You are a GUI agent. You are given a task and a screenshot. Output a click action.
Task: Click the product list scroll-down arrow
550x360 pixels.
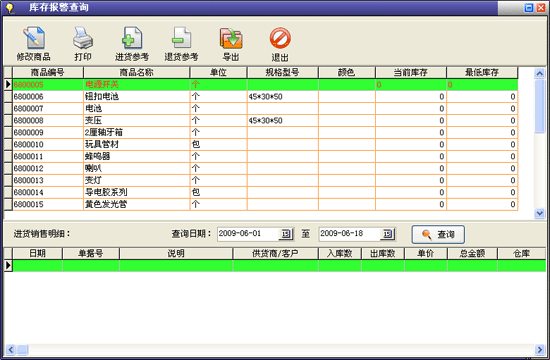(x=539, y=213)
